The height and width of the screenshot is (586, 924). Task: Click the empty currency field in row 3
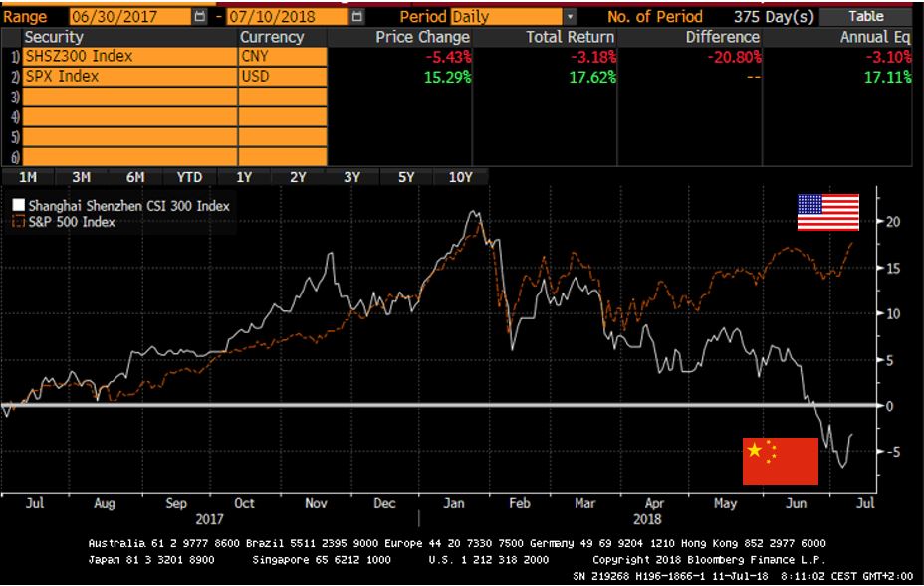click(x=283, y=97)
